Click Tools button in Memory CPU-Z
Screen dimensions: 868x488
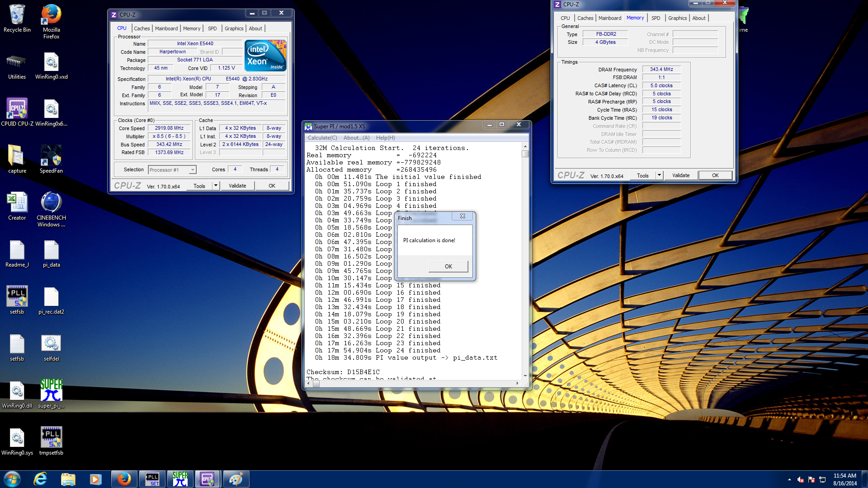click(x=643, y=175)
